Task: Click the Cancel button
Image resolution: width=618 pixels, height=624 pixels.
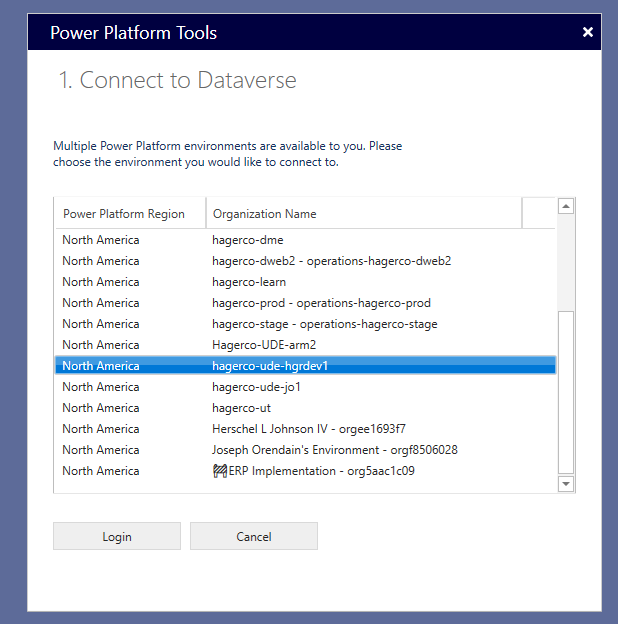Action: pos(254,536)
